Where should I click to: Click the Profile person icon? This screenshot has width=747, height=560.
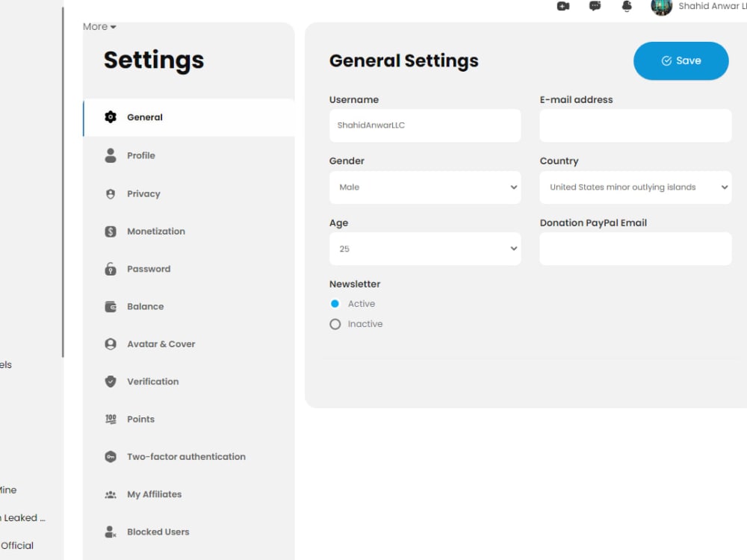[x=111, y=155]
